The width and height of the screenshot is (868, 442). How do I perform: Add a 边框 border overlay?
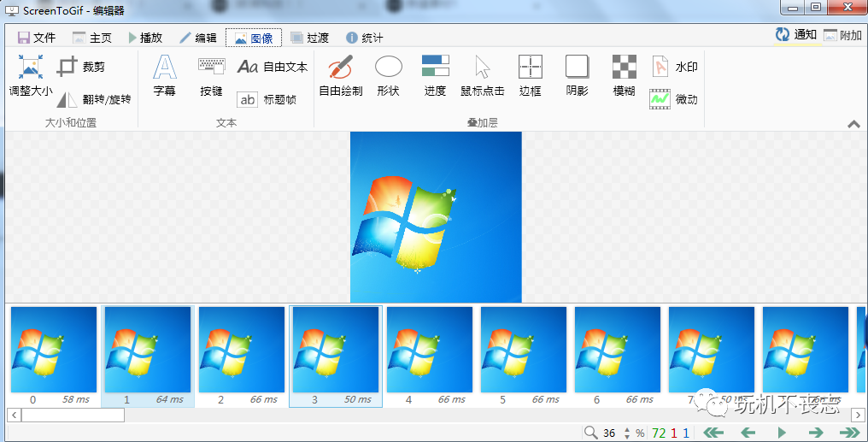click(530, 76)
